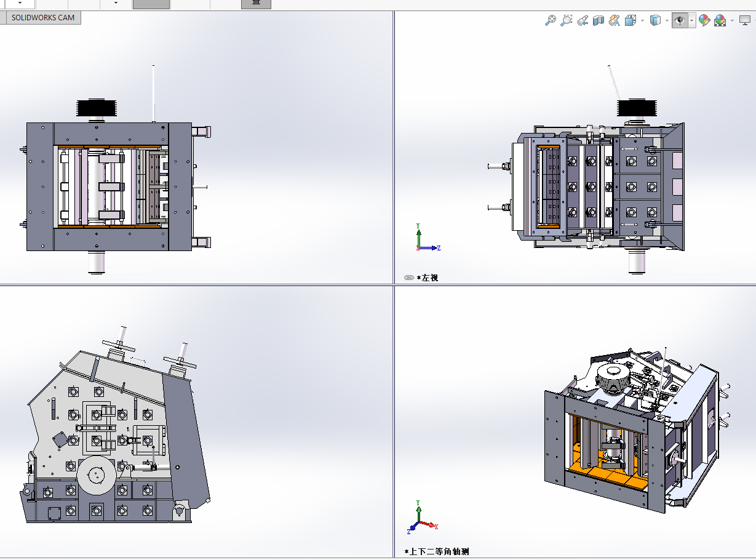Open View Settings monitor icon
Screen dimensions: 756x560
745,20
